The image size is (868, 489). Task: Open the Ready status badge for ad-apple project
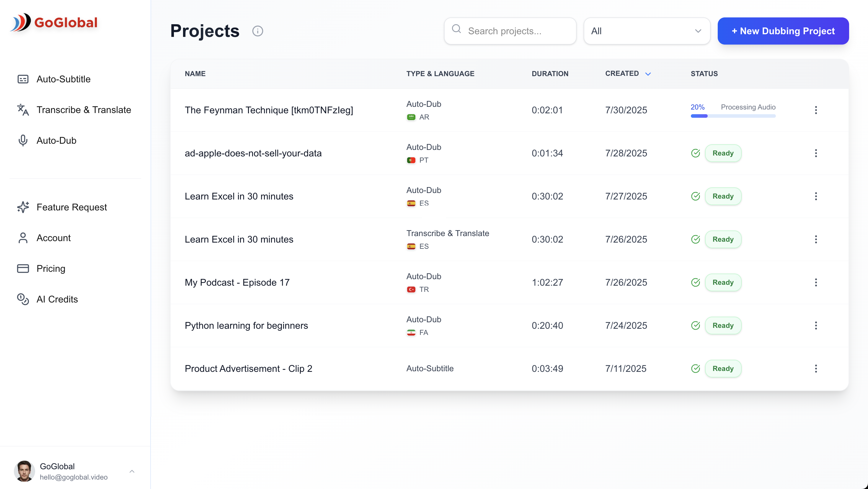[x=723, y=153]
